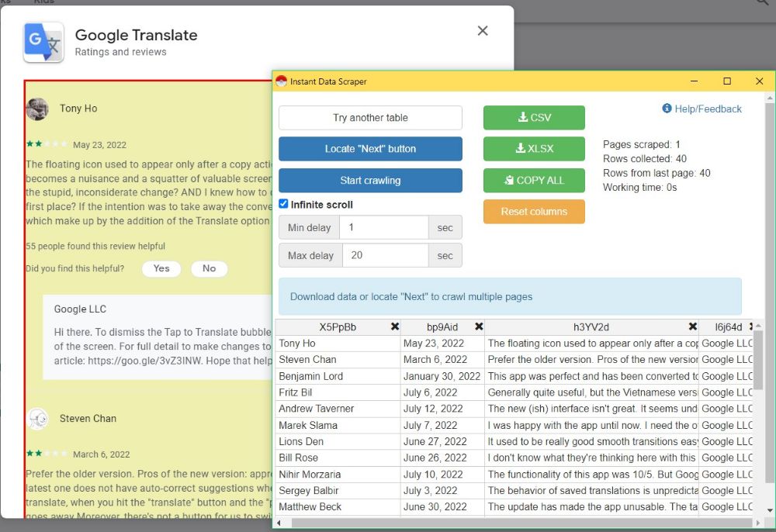Click Try another table button
The image size is (776, 532).
370,118
